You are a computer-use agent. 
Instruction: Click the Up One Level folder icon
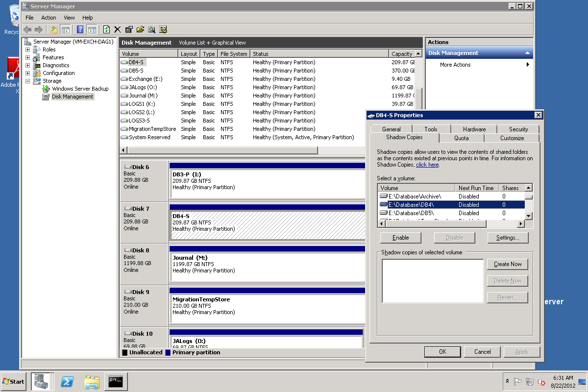click(x=54, y=29)
